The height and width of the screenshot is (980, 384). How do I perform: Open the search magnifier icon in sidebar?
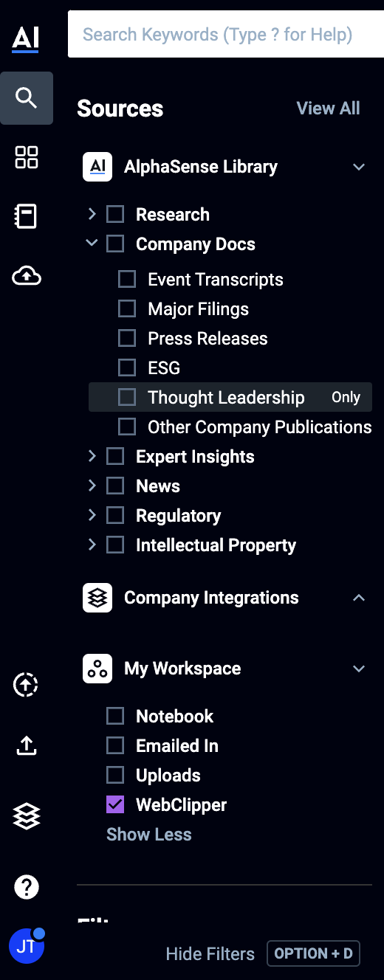[27, 98]
